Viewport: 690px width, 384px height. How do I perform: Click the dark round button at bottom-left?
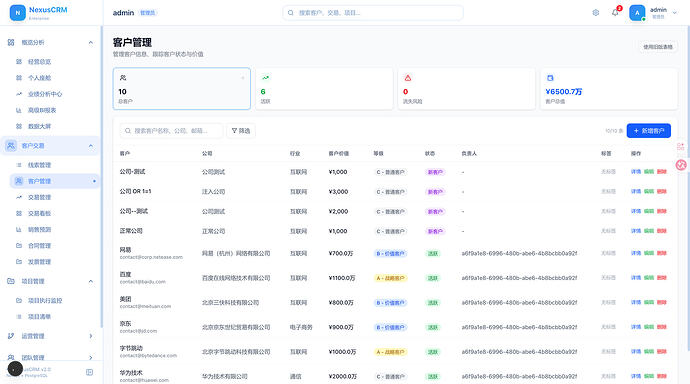(x=15, y=369)
